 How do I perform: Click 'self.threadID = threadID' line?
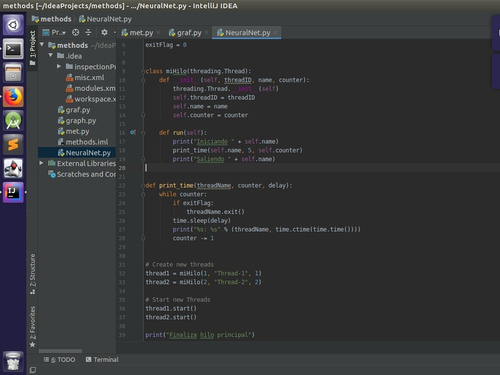pos(214,97)
